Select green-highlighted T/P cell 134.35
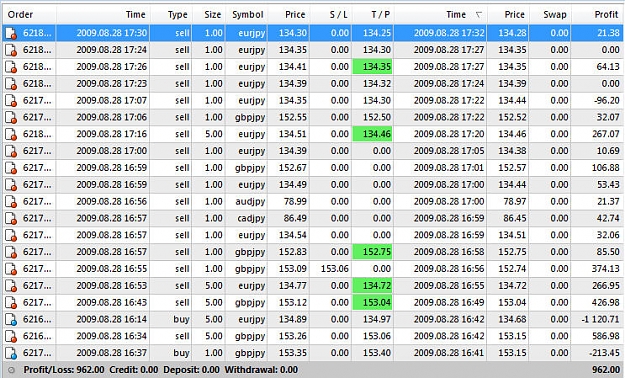Screen dimensions: 625x378 click(372, 67)
